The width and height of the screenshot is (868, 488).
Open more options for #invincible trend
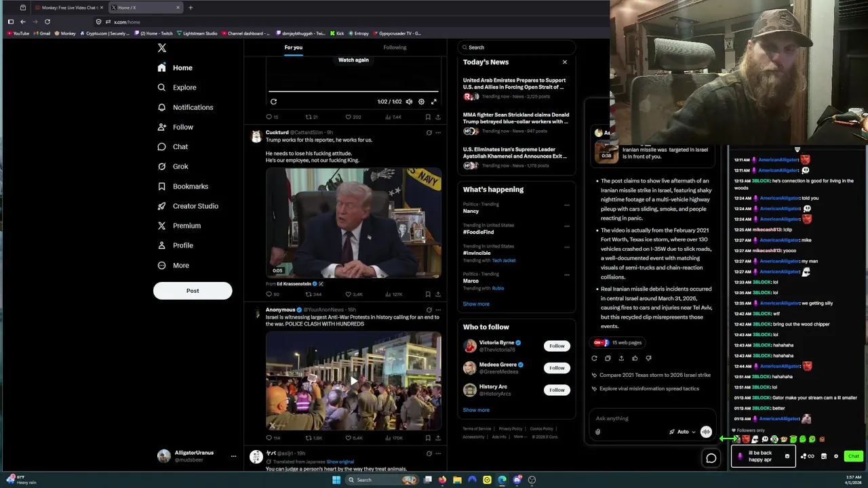tap(566, 247)
